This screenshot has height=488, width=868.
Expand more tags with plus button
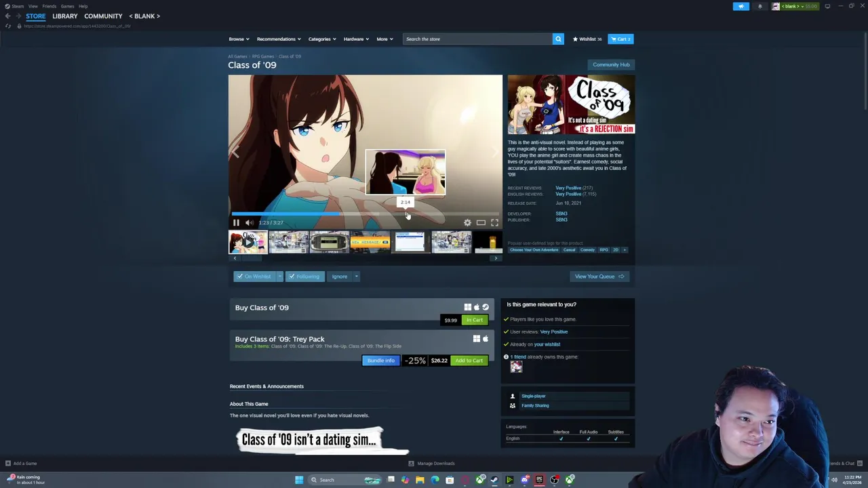tap(625, 249)
